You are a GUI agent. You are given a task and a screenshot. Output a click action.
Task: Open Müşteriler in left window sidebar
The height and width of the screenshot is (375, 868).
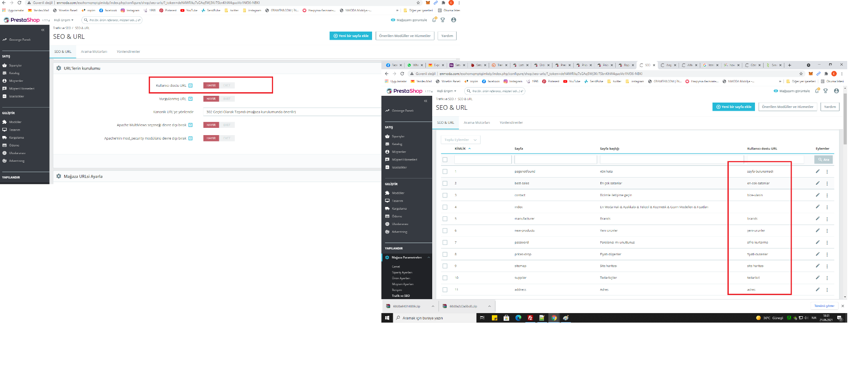16,81
